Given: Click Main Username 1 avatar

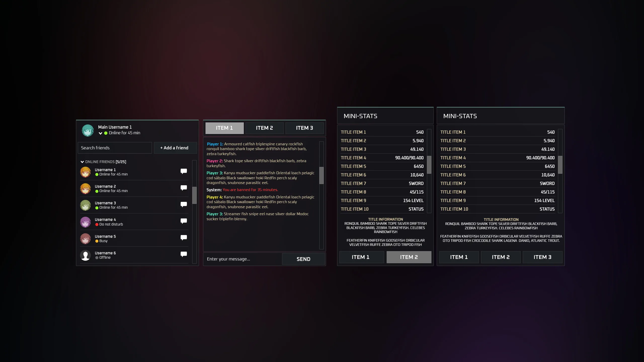Looking at the screenshot, I should (x=88, y=130).
